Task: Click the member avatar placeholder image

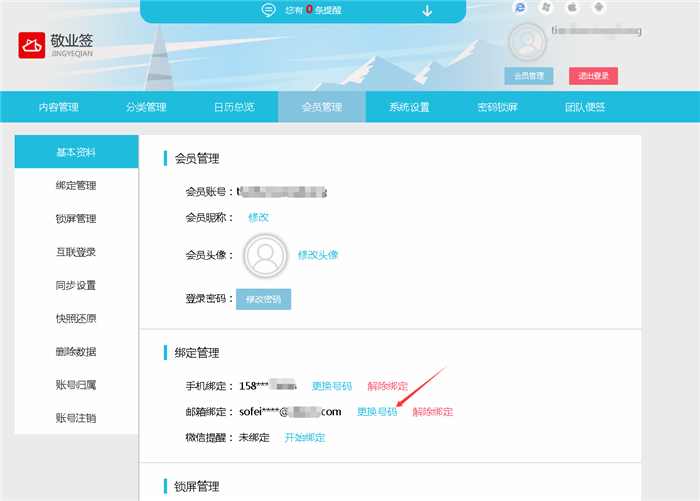Action: (x=265, y=255)
